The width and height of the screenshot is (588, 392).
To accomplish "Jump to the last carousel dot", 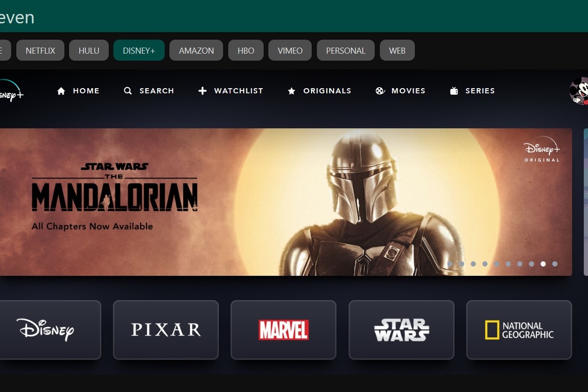I will pos(555,264).
